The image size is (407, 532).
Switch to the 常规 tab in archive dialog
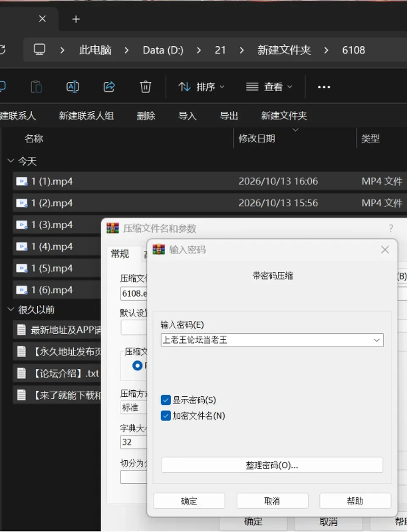point(120,254)
